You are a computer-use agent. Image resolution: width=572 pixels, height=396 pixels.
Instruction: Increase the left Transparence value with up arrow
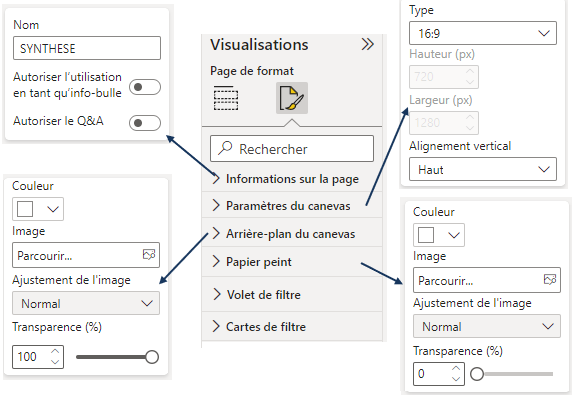[x=55, y=351]
